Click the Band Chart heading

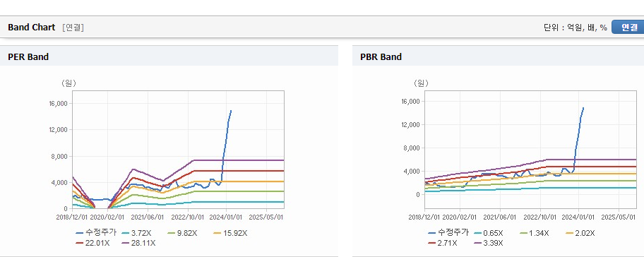point(31,28)
